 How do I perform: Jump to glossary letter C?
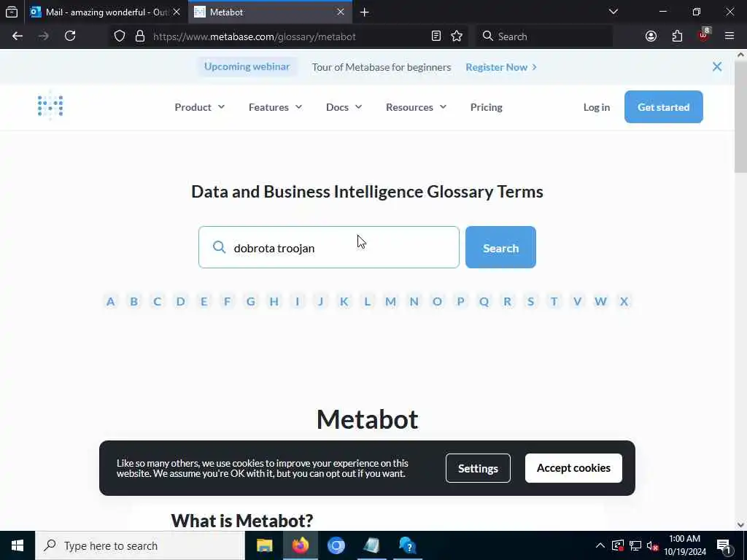(158, 301)
